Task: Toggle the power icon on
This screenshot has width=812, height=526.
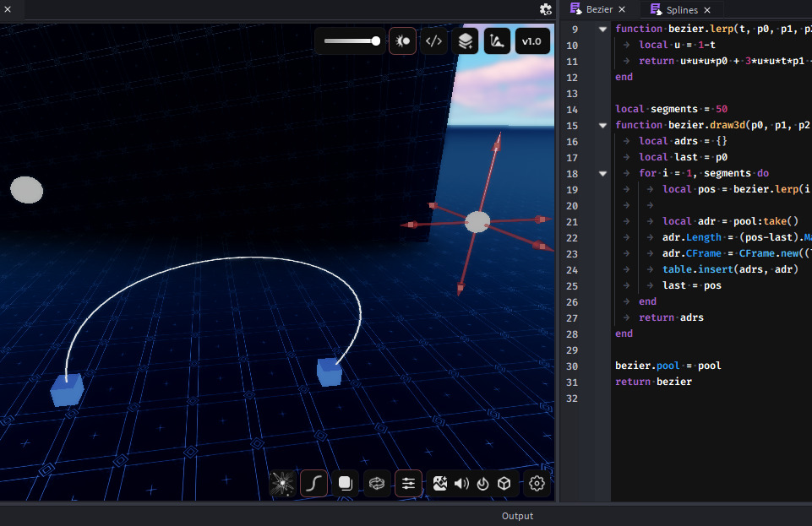Action: point(482,483)
